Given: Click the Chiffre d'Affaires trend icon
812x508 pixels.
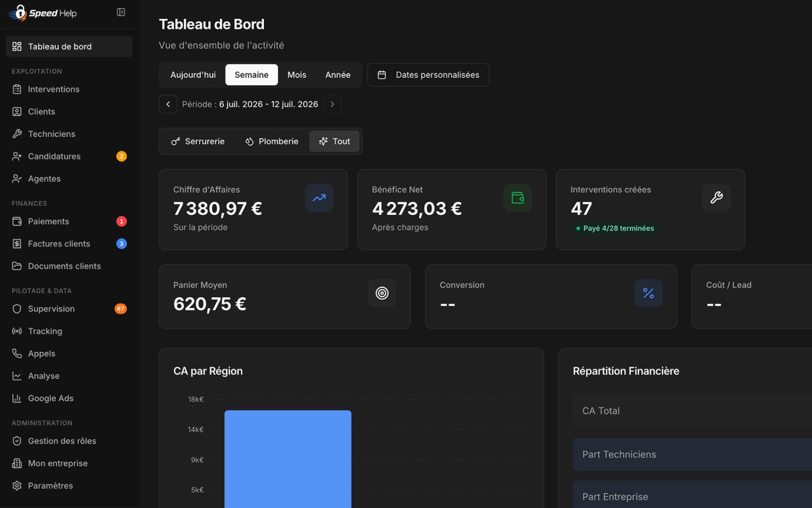Looking at the screenshot, I should [x=319, y=198].
